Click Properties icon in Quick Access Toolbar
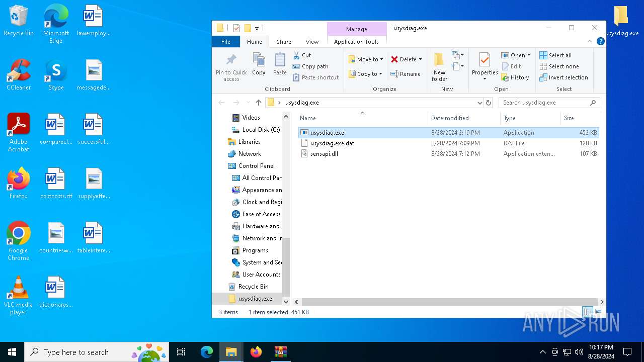The width and height of the screenshot is (644, 362). pos(236,28)
